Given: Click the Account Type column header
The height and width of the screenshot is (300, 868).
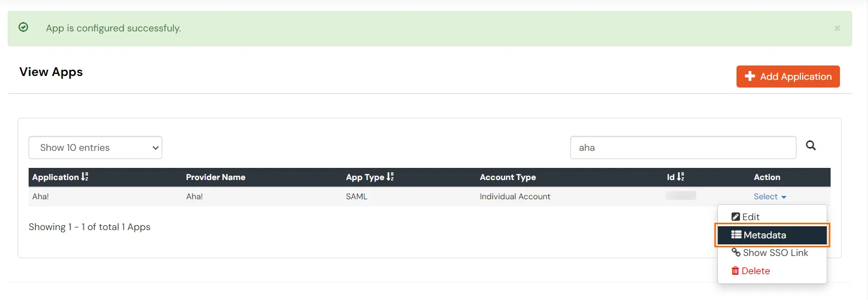Looking at the screenshot, I should 508,177.
